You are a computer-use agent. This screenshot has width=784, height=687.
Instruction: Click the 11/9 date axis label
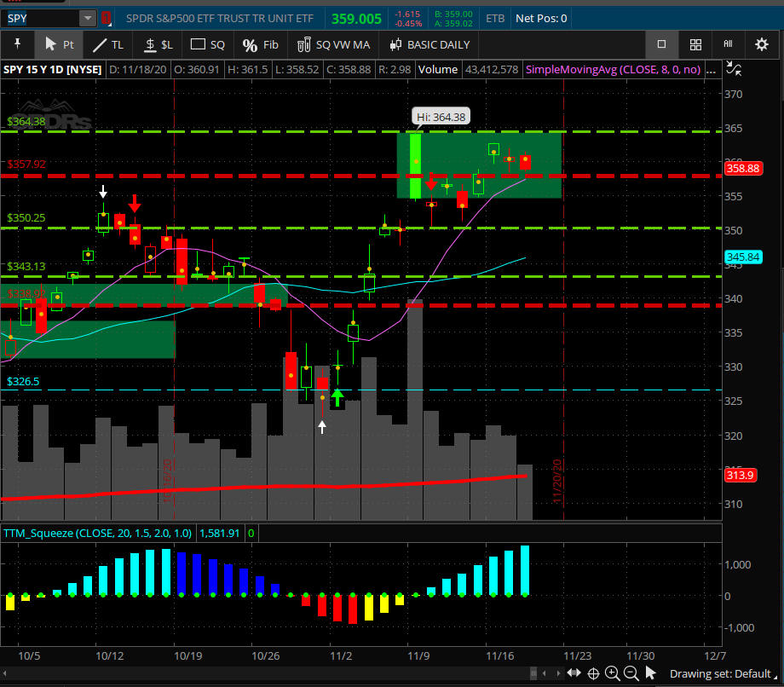pyautogui.click(x=418, y=655)
